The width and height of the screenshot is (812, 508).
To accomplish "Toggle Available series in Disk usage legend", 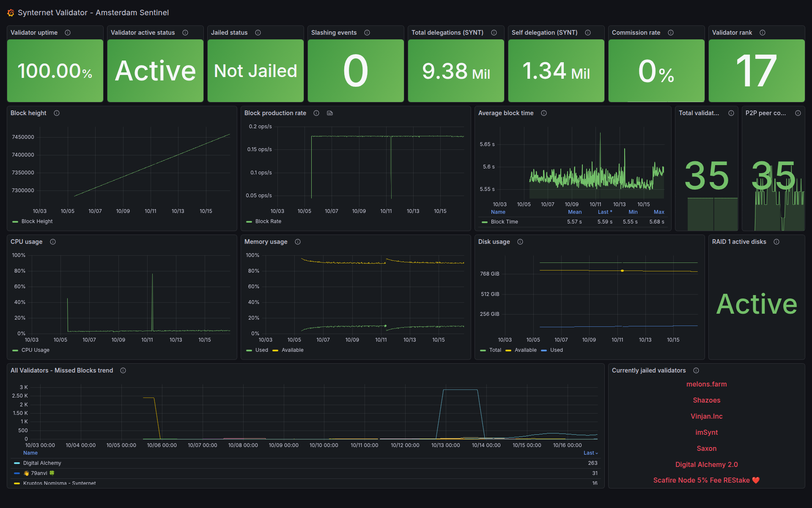I will [x=525, y=350].
